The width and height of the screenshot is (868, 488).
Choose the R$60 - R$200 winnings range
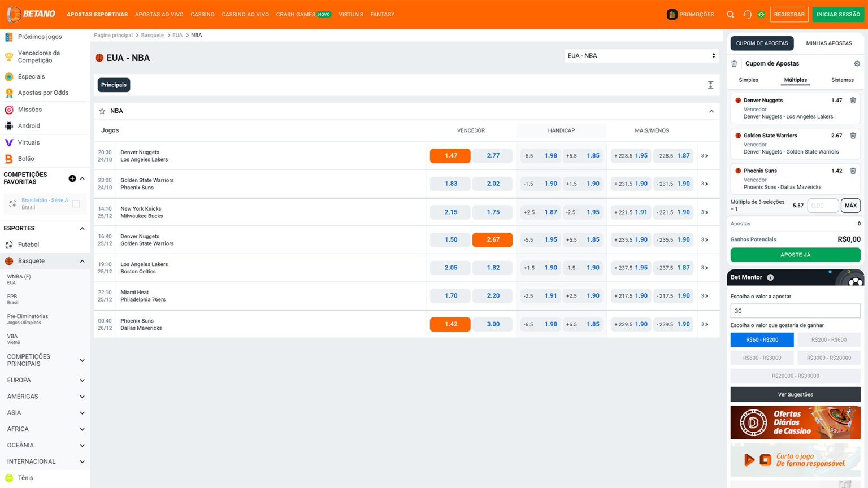762,339
